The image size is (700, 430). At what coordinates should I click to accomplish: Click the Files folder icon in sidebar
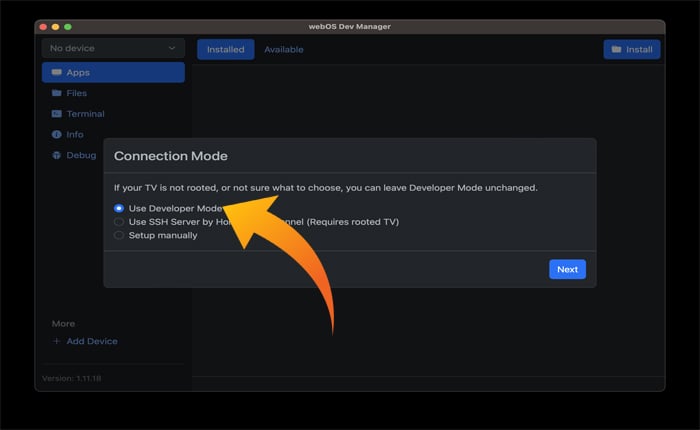click(x=56, y=93)
